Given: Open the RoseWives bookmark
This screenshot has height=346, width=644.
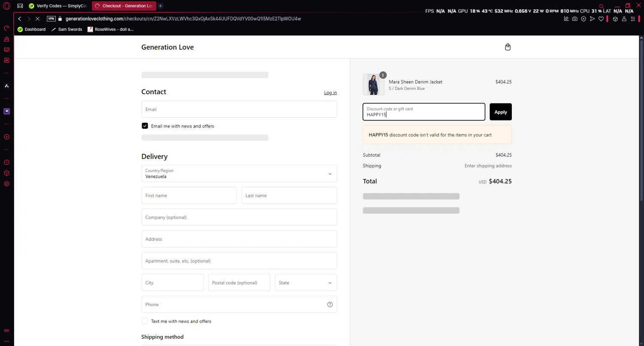Looking at the screenshot, I should (x=110, y=29).
